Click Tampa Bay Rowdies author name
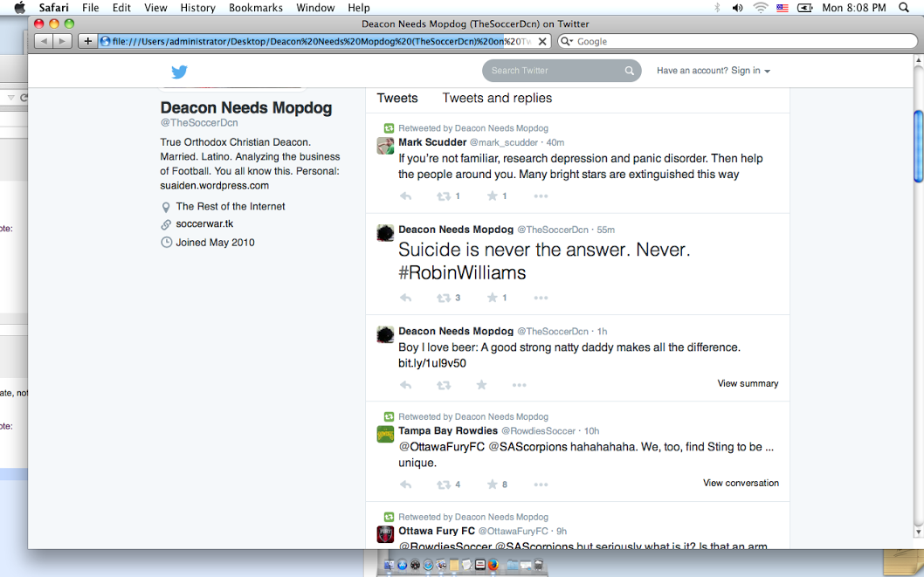924x577 pixels. click(448, 430)
